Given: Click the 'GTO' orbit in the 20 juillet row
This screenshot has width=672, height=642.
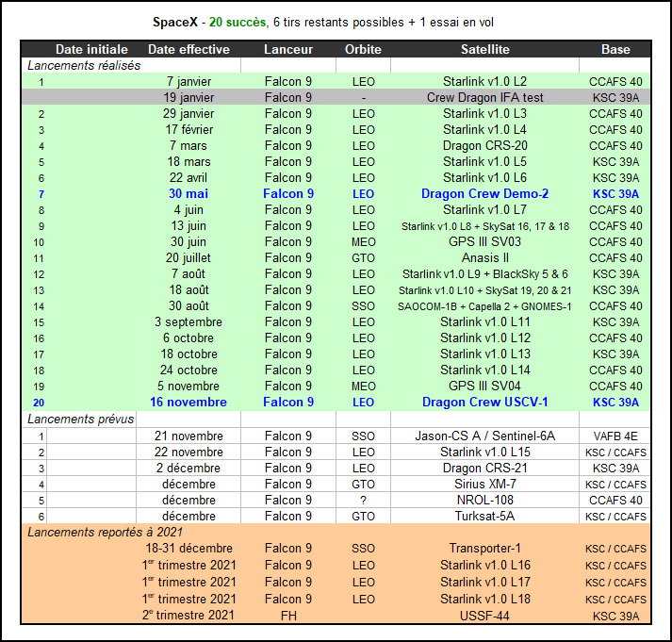Looking at the screenshot, I should (364, 257).
